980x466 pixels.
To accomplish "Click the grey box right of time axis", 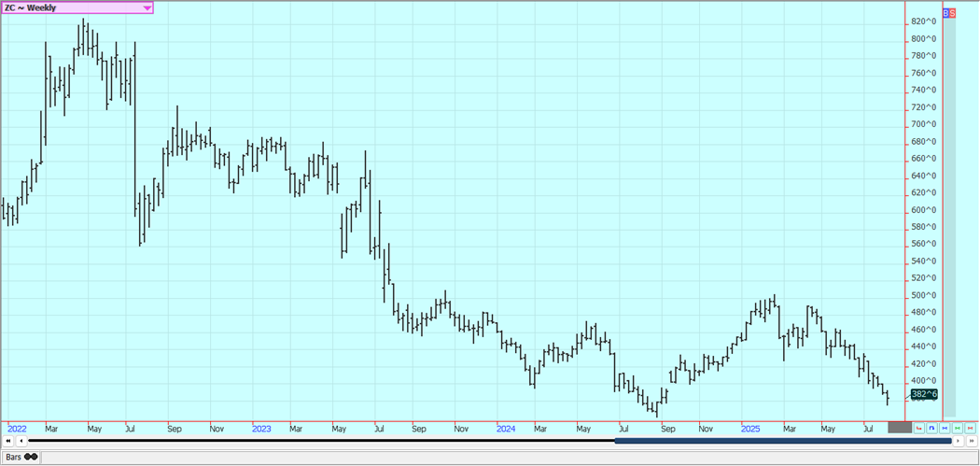I will [x=900, y=428].
